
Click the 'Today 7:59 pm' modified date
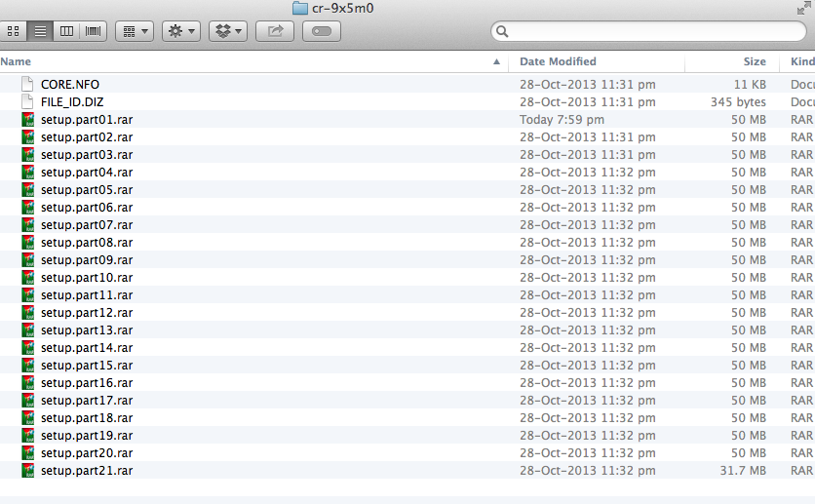(x=562, y=120)
